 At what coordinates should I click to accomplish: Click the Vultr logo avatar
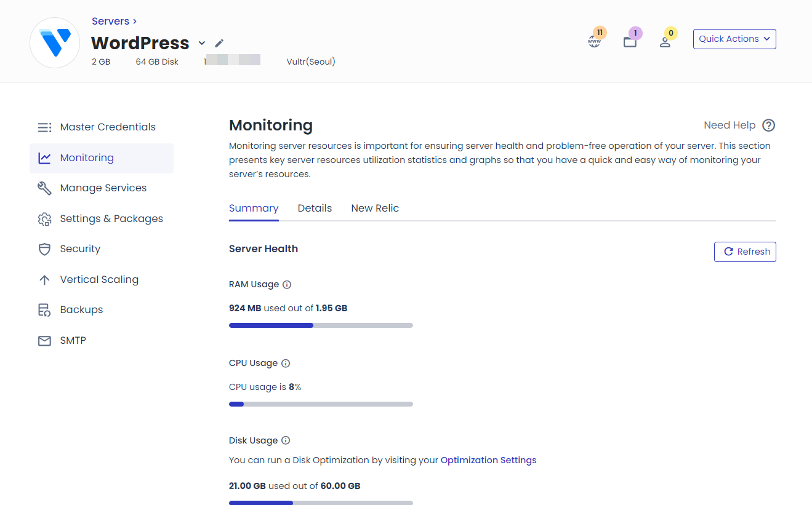[x=55, y=42]
